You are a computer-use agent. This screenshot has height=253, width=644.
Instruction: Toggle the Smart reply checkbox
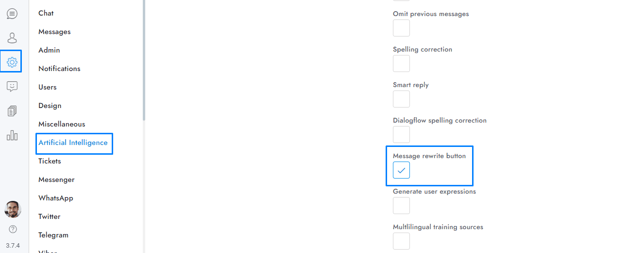pos(401,99)
